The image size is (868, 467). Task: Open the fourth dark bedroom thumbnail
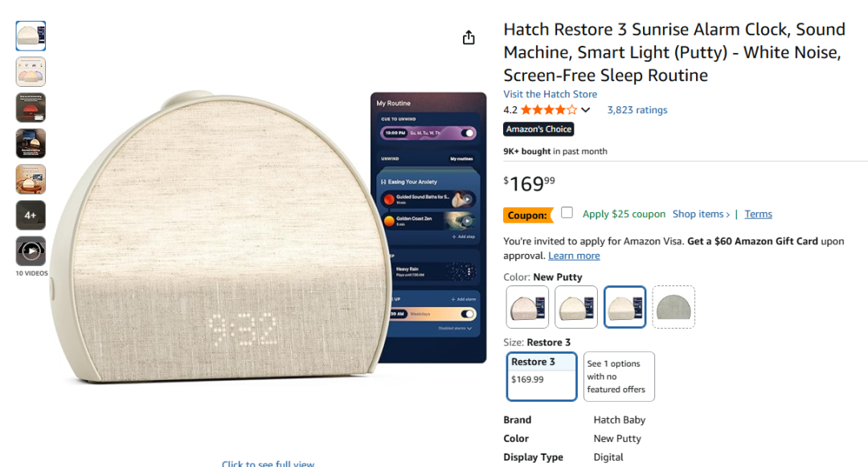click(x=31, y=144)
